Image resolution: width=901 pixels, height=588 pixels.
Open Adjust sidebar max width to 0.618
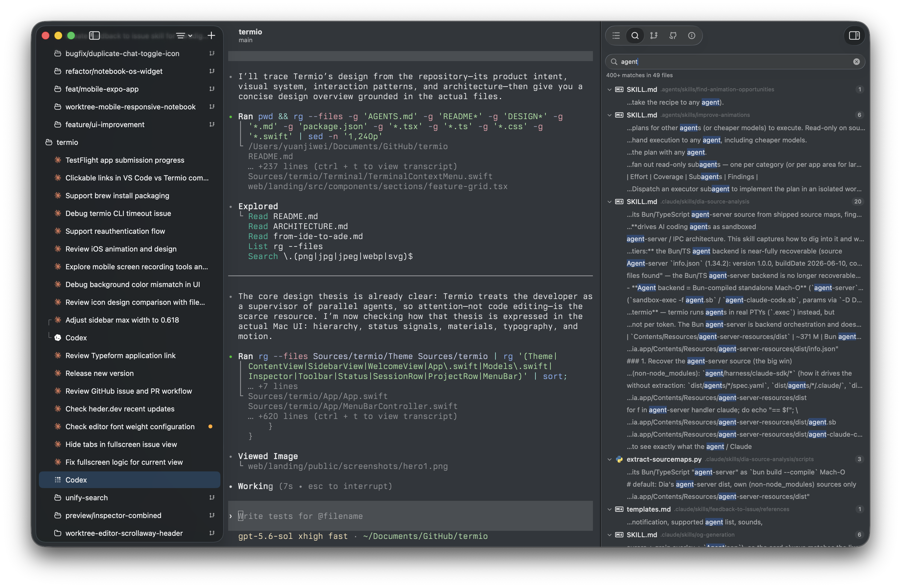(x=129, y=320)
